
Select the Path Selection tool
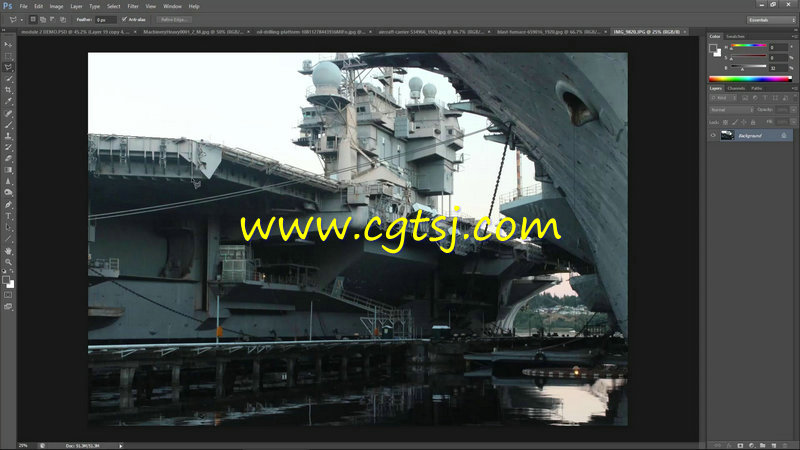(8, 227)
